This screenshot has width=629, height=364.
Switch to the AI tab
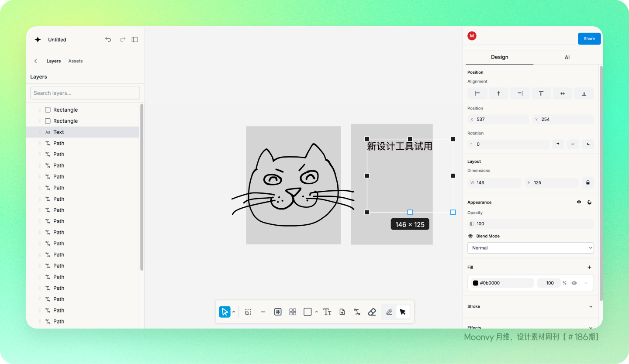567,57
